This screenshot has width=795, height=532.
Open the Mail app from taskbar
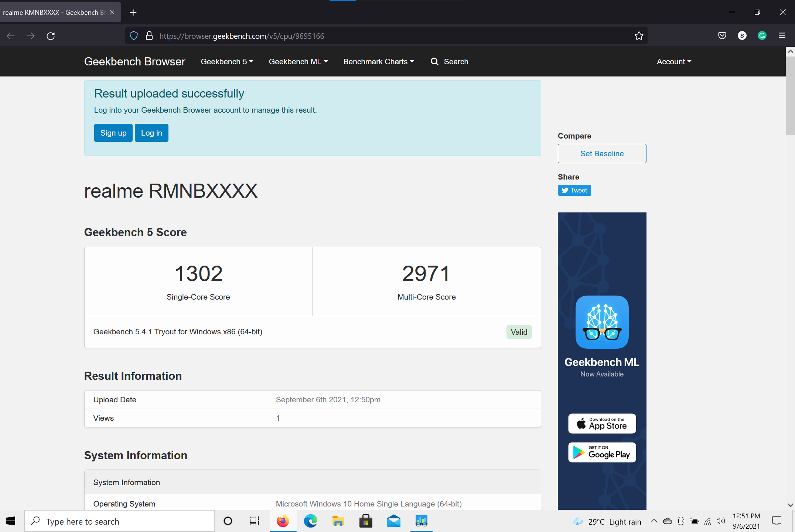tap(394, 521)
